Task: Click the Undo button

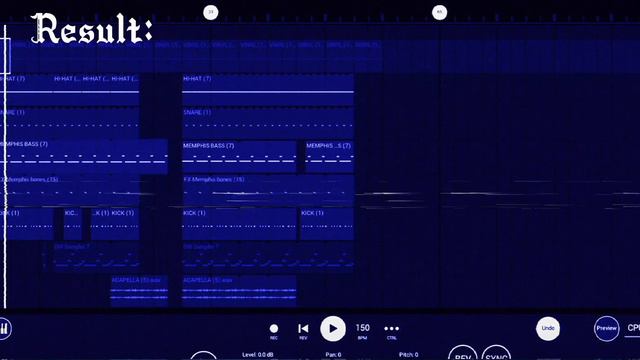Action: 548,329
